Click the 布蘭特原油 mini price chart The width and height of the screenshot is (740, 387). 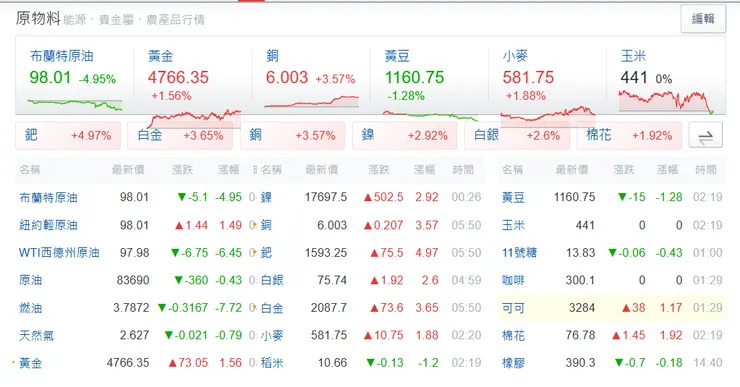click(75, 104)
